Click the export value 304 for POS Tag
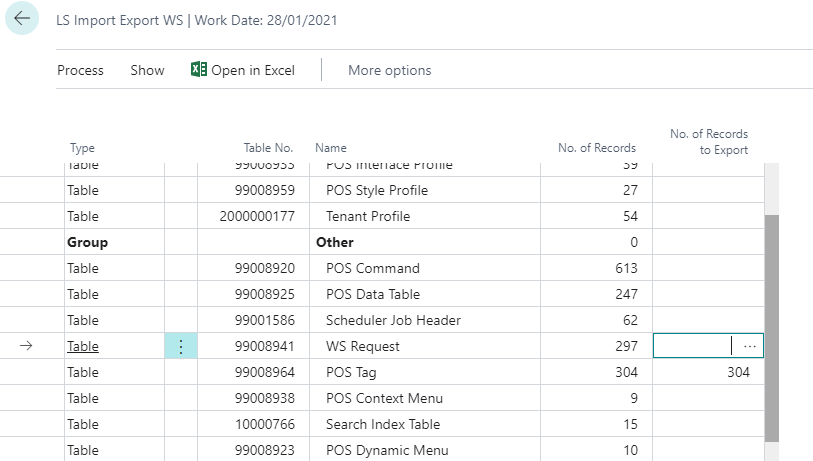This screenshot has height=461, width=813. (735, 372)
